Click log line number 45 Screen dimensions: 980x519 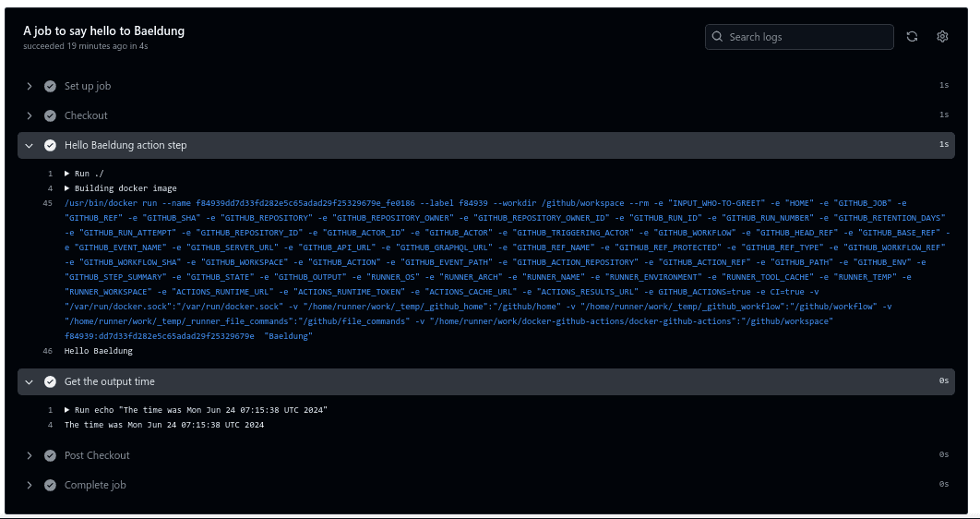[47, 203]
